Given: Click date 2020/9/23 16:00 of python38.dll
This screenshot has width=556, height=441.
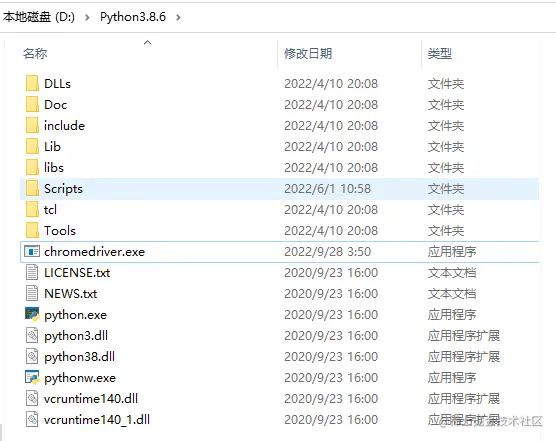Looking at the screenshot, I should pos(331,357).
